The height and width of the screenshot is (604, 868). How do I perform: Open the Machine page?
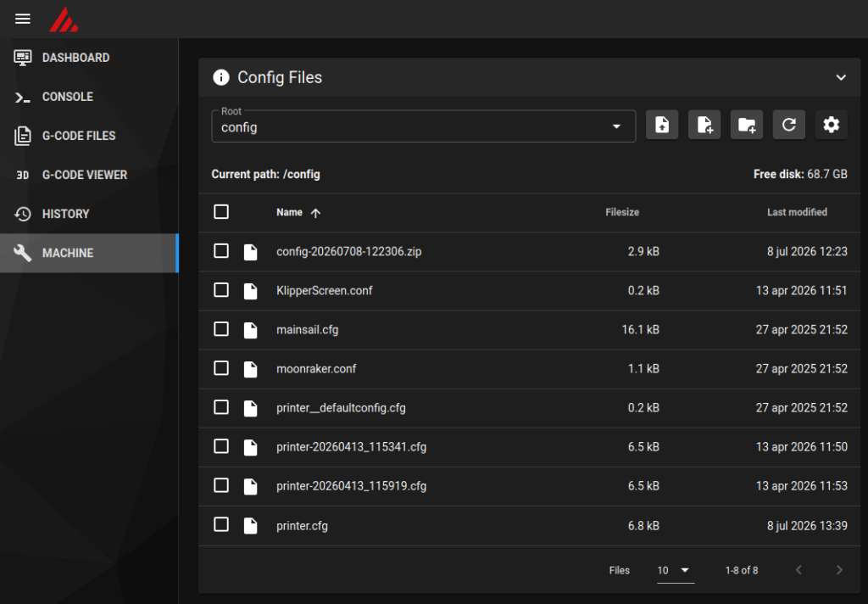(x=89, y=254)
